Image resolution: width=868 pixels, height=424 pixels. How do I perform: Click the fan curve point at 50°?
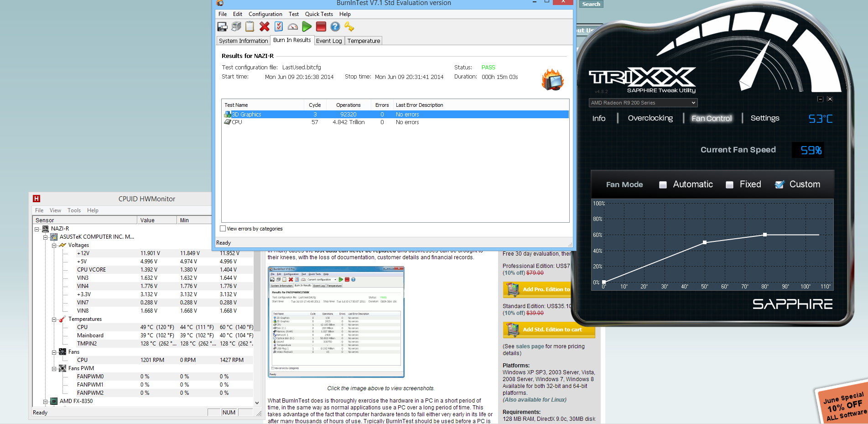pyautogui.click(x=705, y=242)
